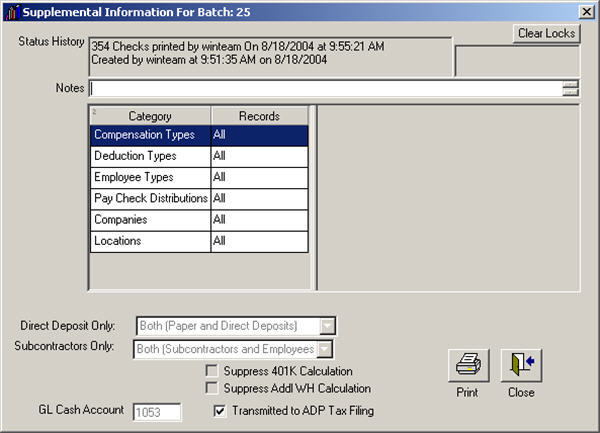The width and height of the screenshot is (600, 433).
Task: Click the Clear Locks button
Action: pos(546,34)
